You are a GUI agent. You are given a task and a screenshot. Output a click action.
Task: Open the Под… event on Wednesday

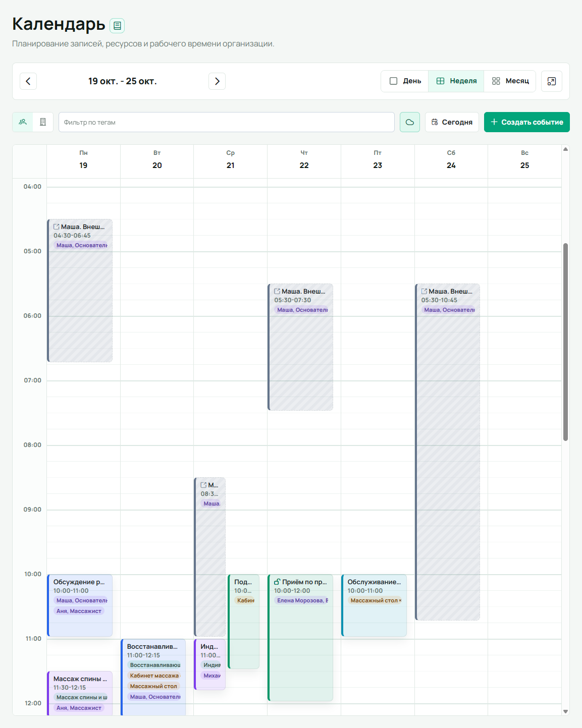click(244, 622)
